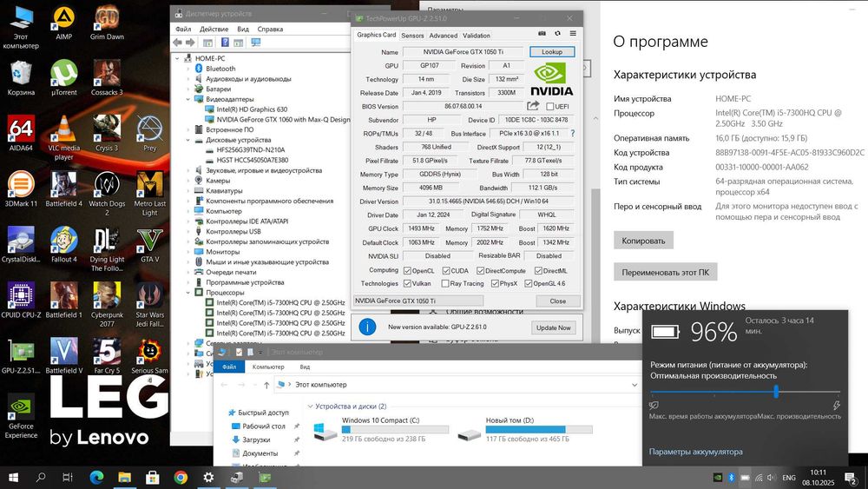Click the Bluetooth icon in system tray
868x489 pixels.
[x=731, y=478]
